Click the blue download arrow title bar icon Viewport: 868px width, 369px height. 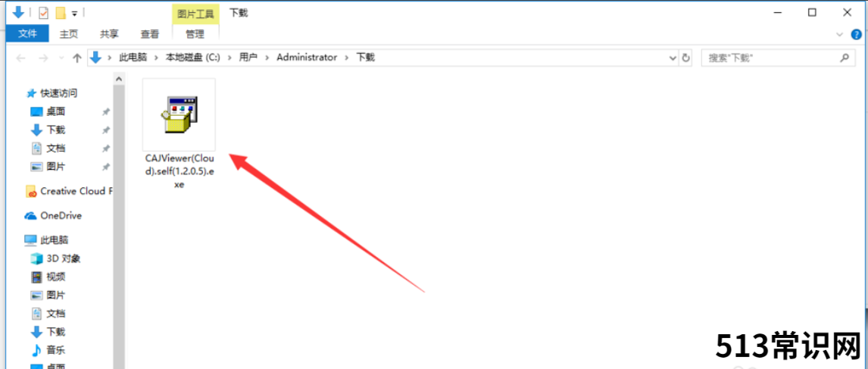click(x=18, y=12)
